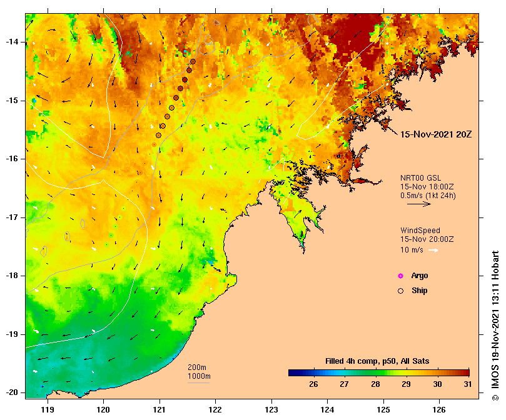
Task: Click the colorbar tick label '26'
Action: [313, 384]
